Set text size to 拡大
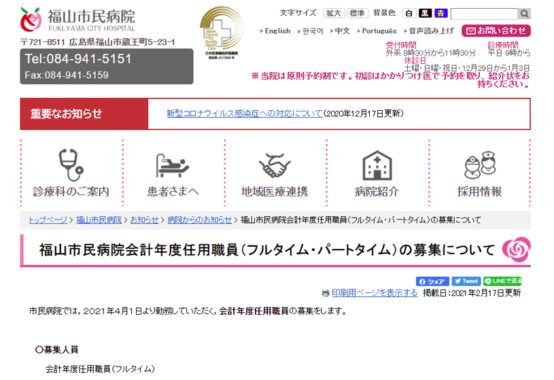The width and height of the screenshot is (554, 380). 334,13
